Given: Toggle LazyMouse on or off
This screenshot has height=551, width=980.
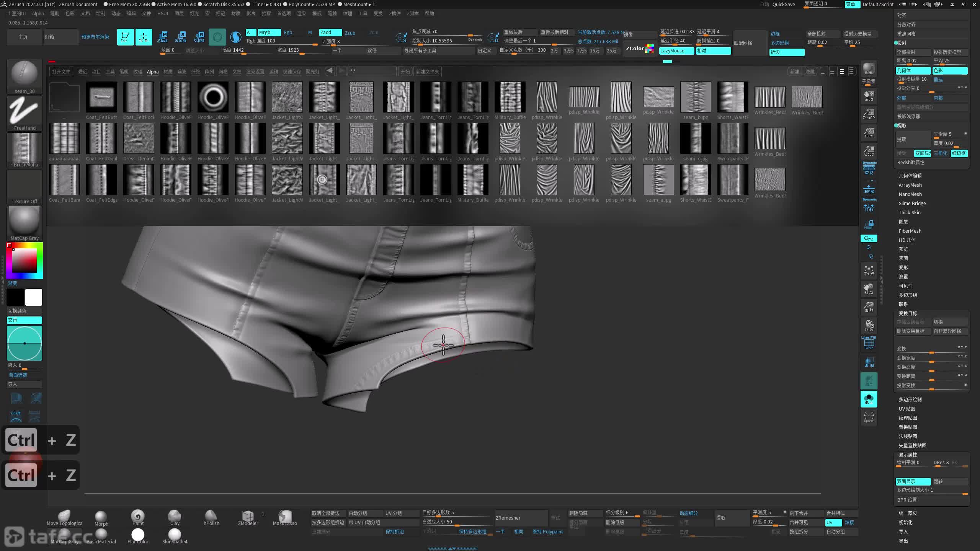Looking at the screenshot, I should coord(676,51).
